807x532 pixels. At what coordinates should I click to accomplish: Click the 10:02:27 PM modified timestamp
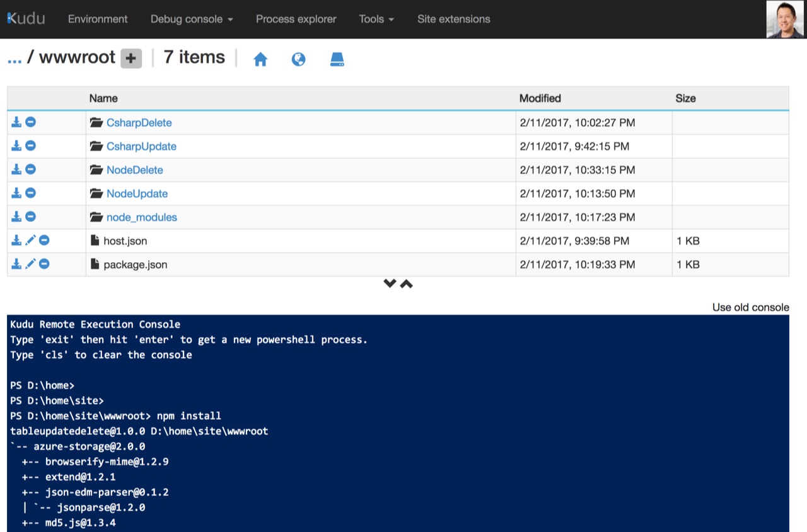pos(577,122)
